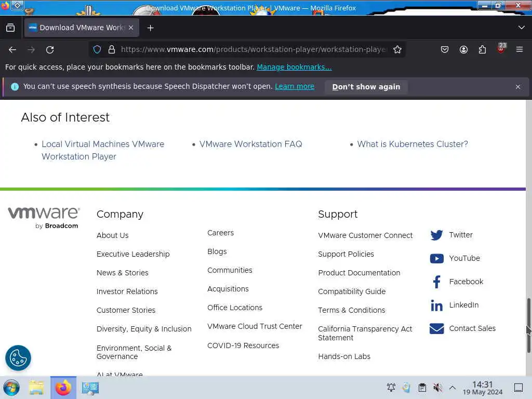The width and height of the screenshot is (532, 399).
Task: Open the file manager on taskbar
Action: click(36, 388)
